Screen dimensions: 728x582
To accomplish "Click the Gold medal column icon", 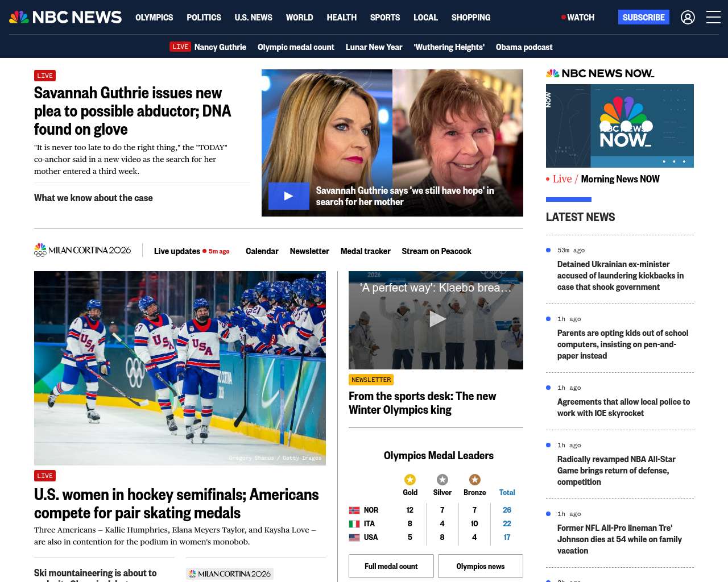I will [x=410, y=480].
